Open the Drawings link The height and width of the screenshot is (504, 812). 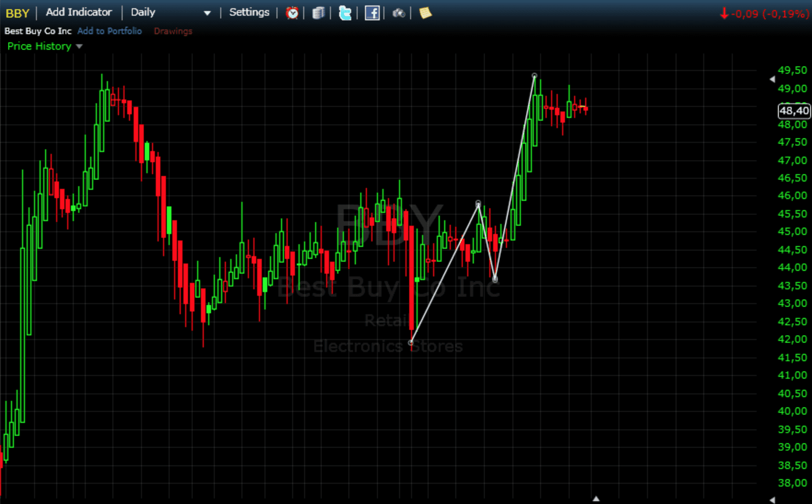tap(173, 31)
